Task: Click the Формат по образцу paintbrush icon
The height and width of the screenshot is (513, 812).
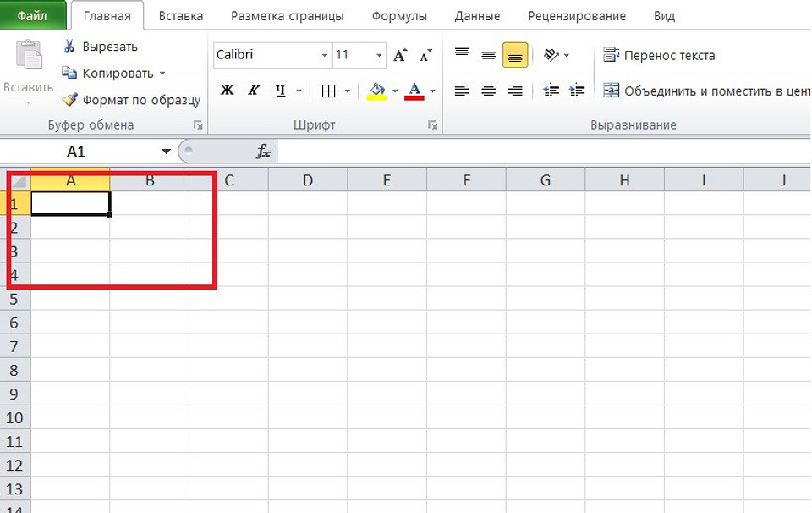Action: (69, 100)
